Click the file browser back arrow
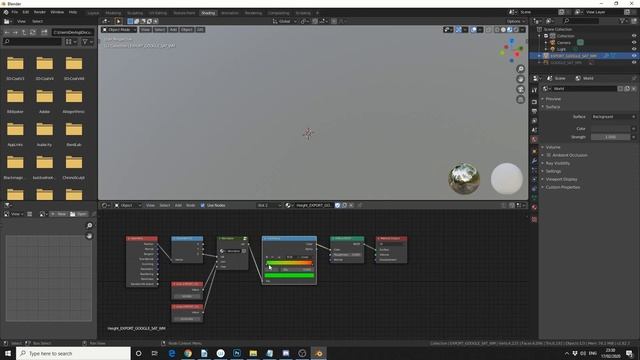640x360 pixels. (7, 32)
